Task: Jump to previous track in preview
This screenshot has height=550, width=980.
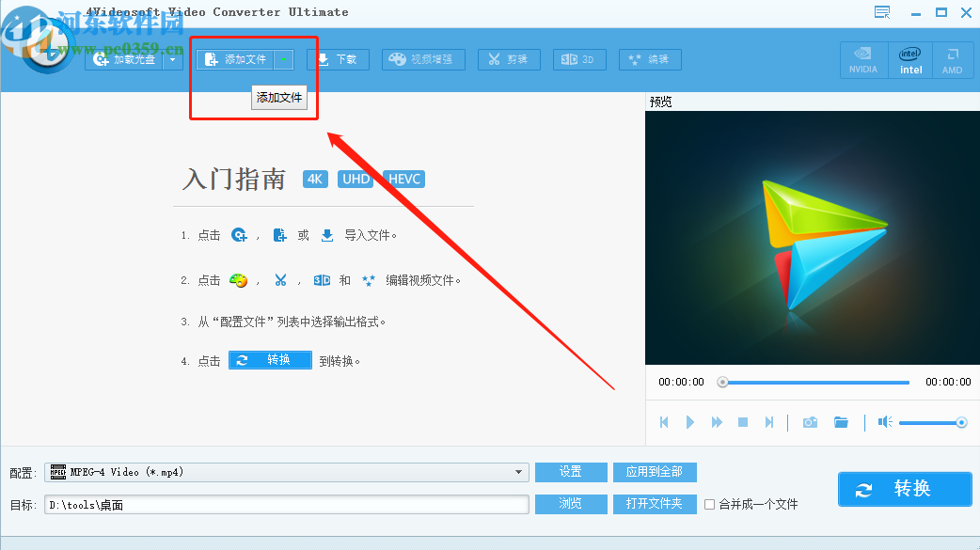Action: pyautogui.click(x=664, y=422)
